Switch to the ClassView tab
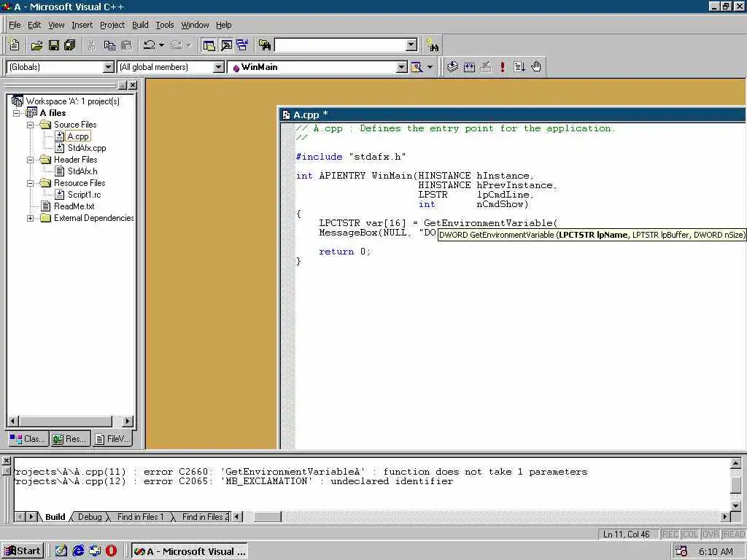 click(x=28, y=438)
